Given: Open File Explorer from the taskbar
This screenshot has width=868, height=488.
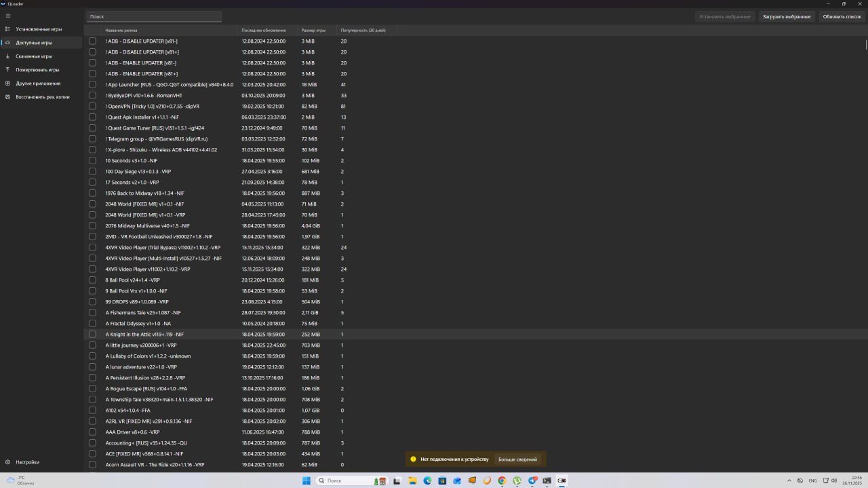Looking at the screenshot, I should click(x=412, y=481).
